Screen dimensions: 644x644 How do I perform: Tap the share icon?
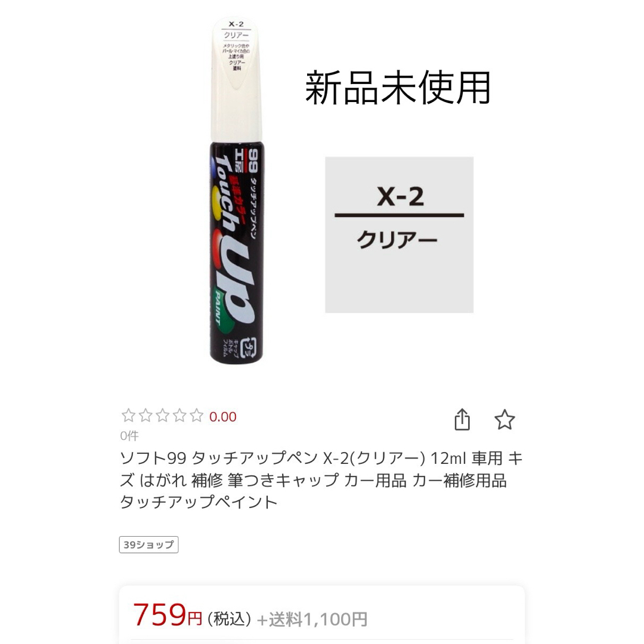462,419
